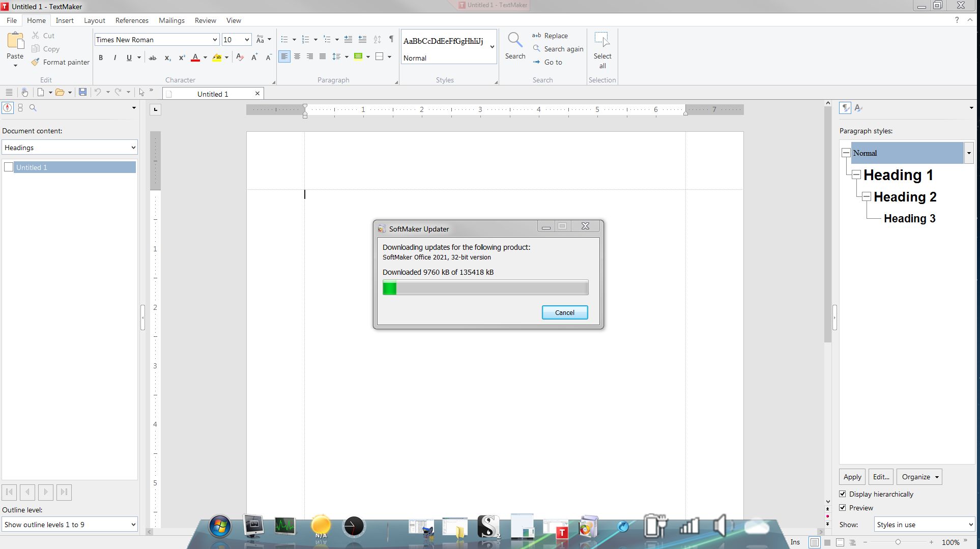The width and height of the screenshot is (980, 549).
Task: Show formatting marks with pilcrow icon
Action: tap(391, 39)
